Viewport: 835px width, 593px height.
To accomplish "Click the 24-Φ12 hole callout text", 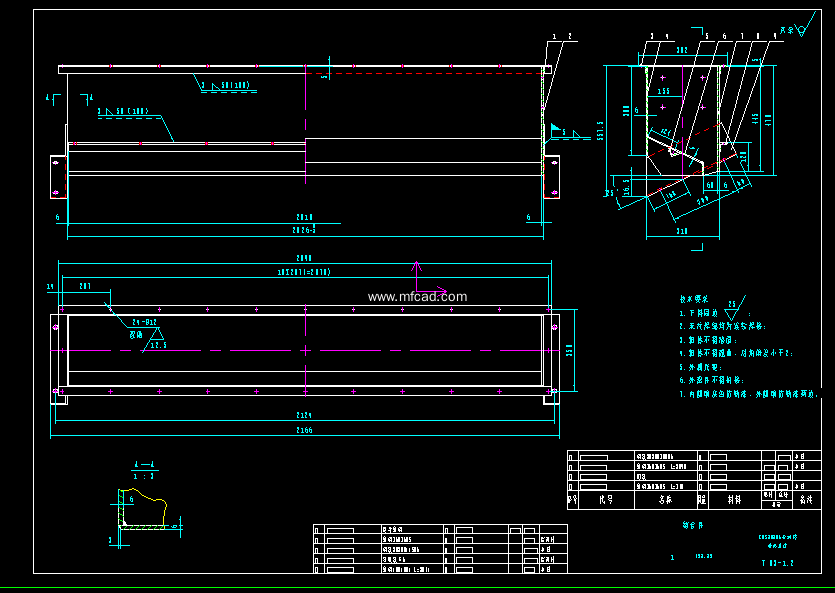I will pyautogui.click(x=143, y=323).
